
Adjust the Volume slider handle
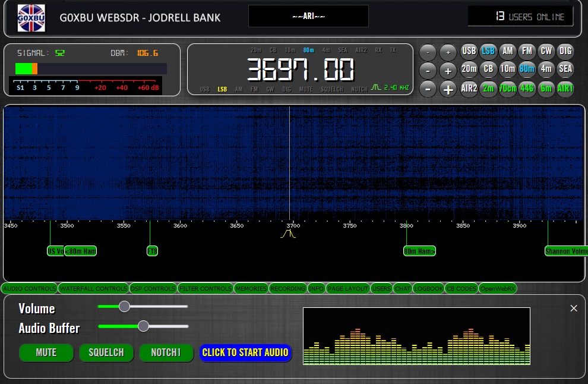(x=124, y=306)
